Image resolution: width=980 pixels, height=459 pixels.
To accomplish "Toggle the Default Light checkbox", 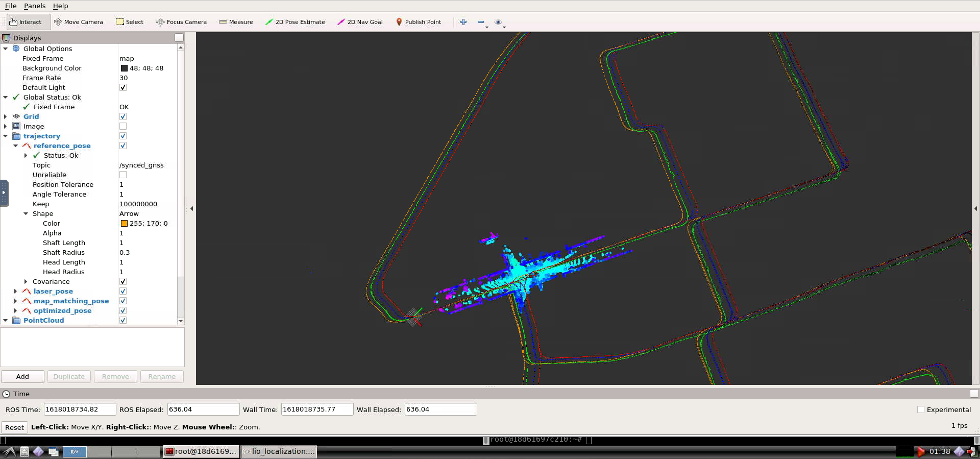I will [123, 87].
